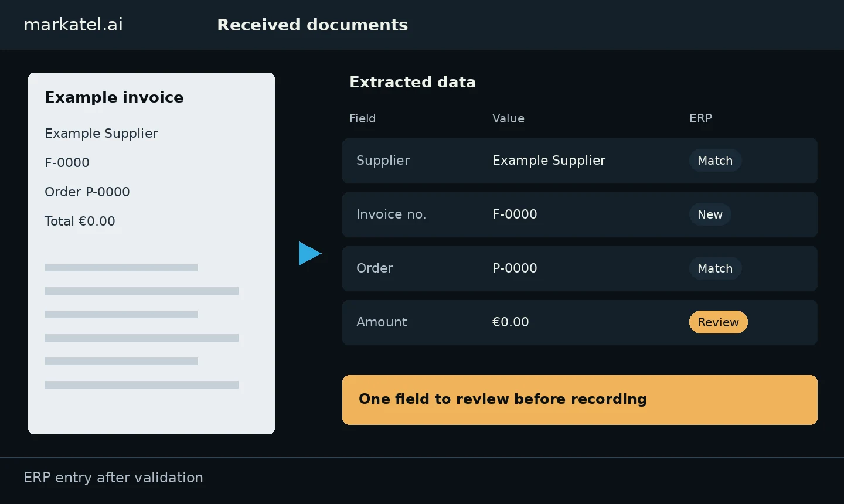
Task: Click the Review badge on Amount
Action: click(x=718, y=322)
